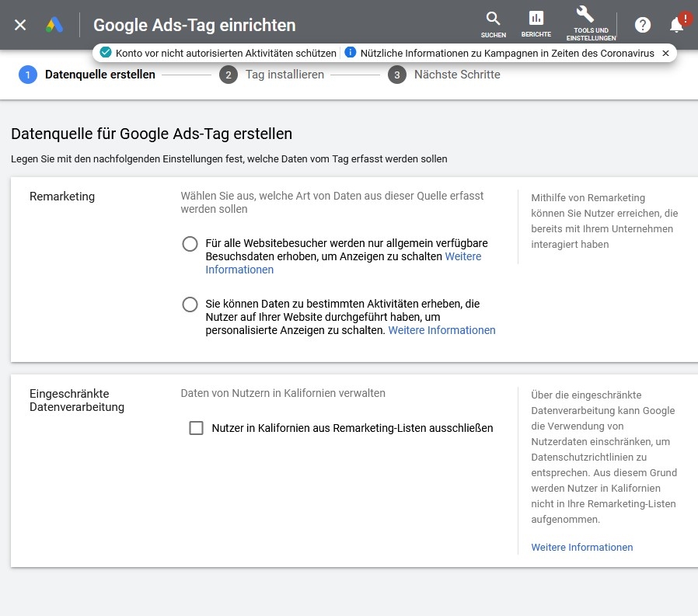Click the teal checkmark icon in banner

tap(106, 53)
